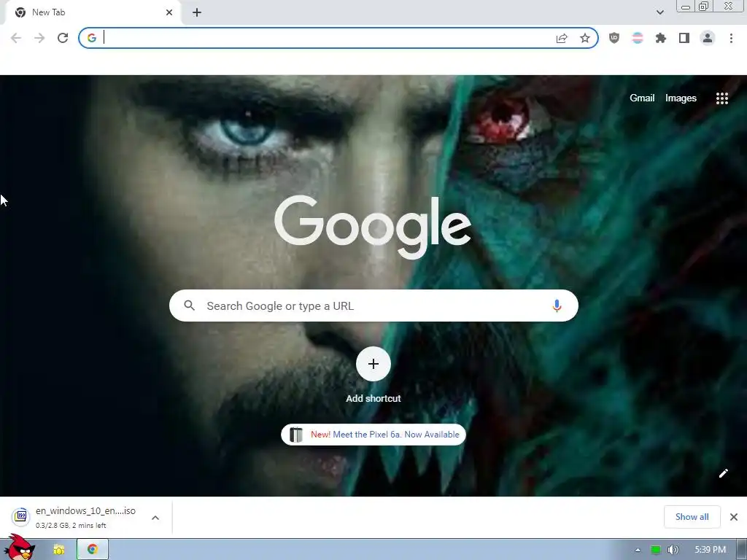Open Gmail link
This screenshot has width=747, height=560.
tap(642, 98)
